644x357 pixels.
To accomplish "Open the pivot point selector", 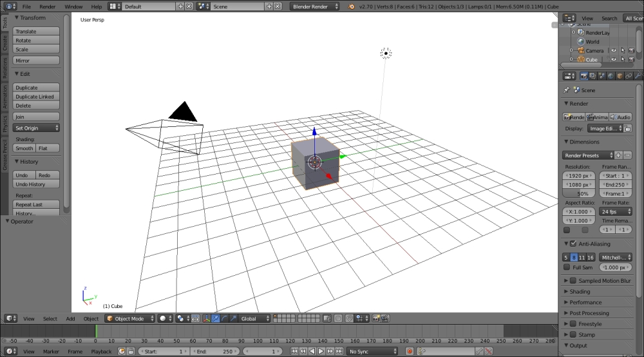I will point(182,318).
